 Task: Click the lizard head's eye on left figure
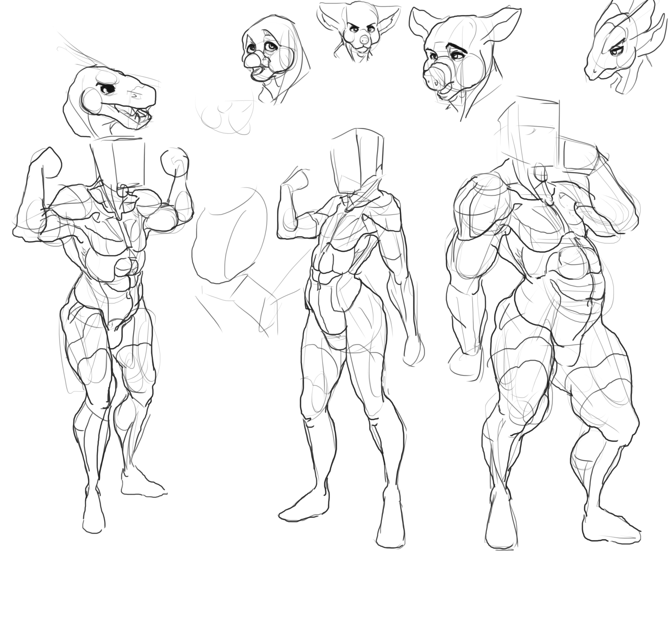point(108,89)
